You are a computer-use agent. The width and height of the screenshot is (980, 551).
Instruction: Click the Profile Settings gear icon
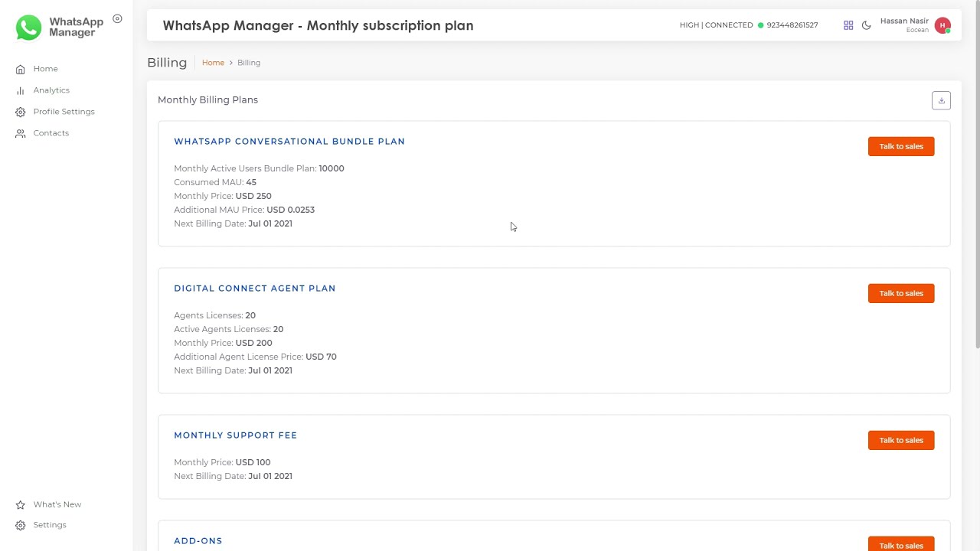click(20, 112)
